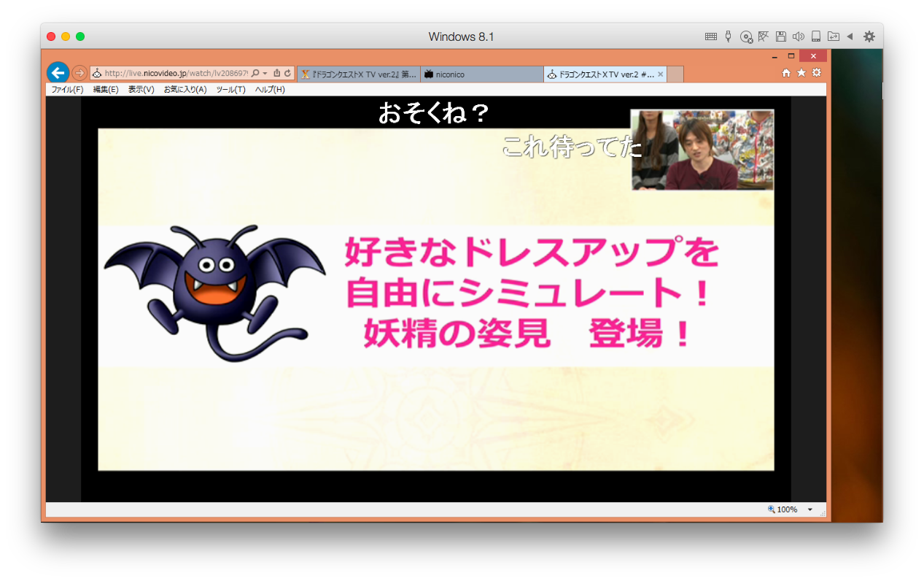Click the address bar search magnifier icon
924x581 pixels.
255,73
